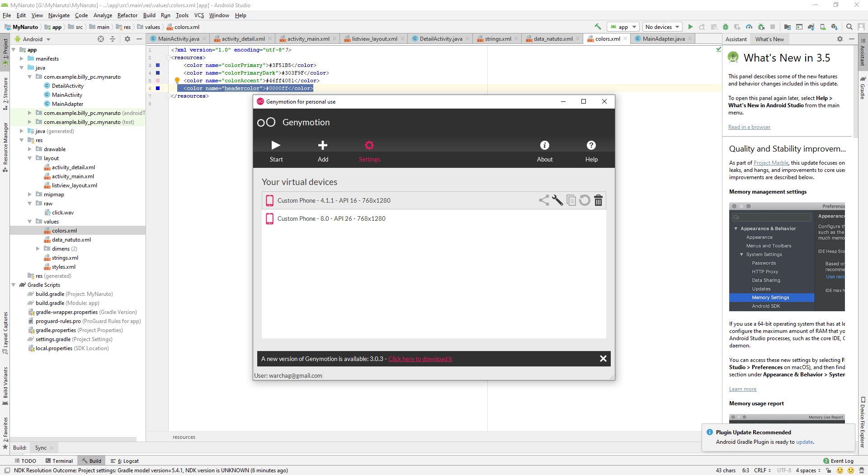Click colorAccent pink swatch in gutter
The height and width of the screenshot is (475, 868).
tap(158, 81)
